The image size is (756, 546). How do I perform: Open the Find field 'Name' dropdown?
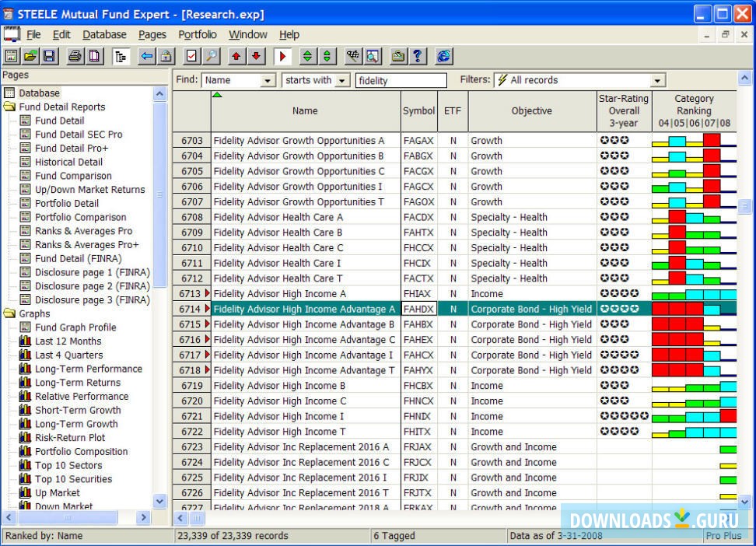[x=268, y=80]
